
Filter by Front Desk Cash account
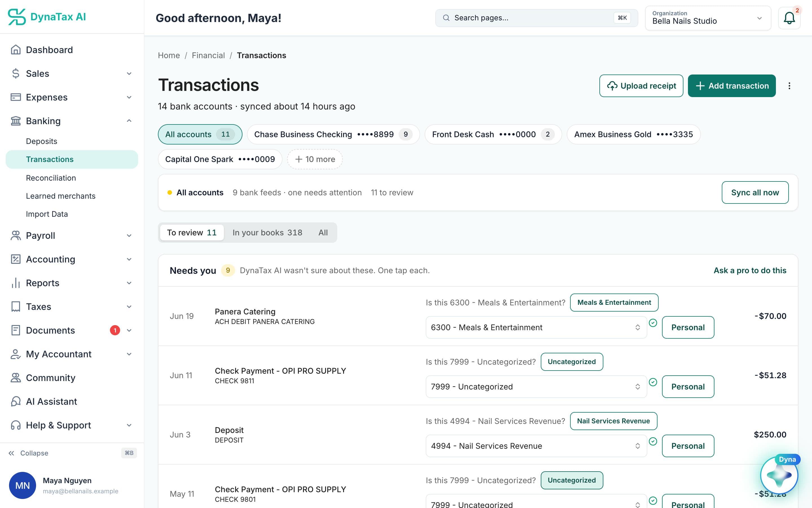pos(493,134)
